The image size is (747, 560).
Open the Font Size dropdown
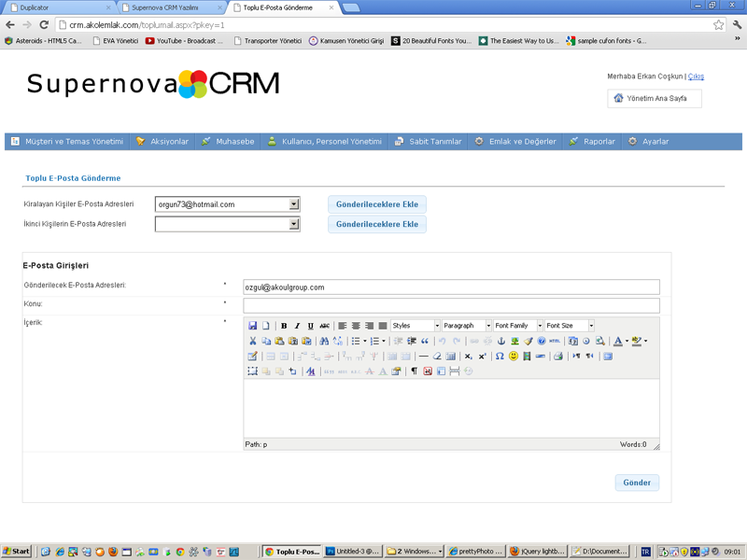click(570, 326)
